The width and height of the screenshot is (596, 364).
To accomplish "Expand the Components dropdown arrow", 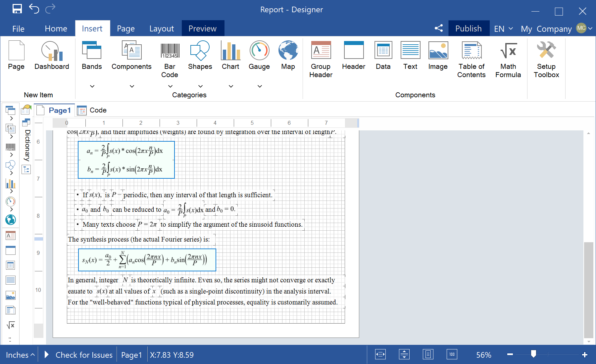I will (132, 86).
